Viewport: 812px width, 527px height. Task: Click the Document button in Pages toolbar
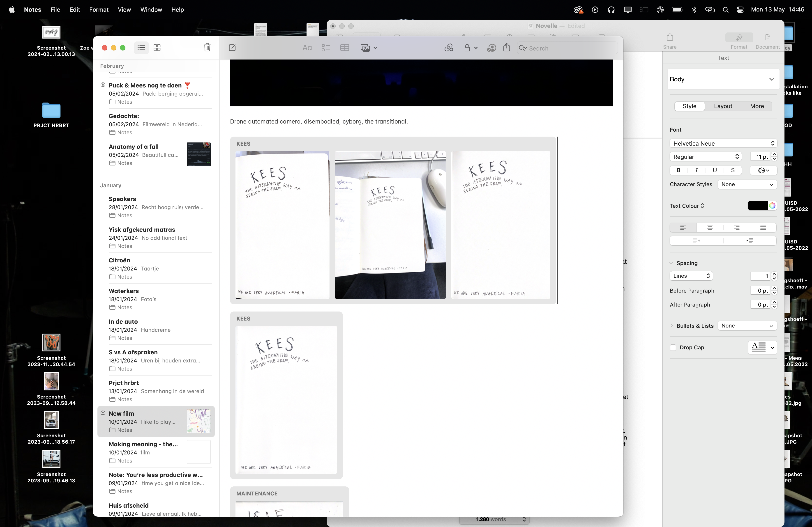coord(767,41)
